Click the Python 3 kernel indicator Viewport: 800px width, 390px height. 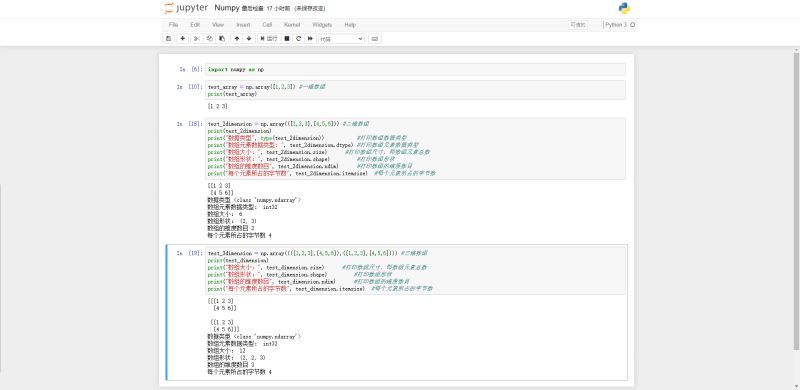[619, 25]
